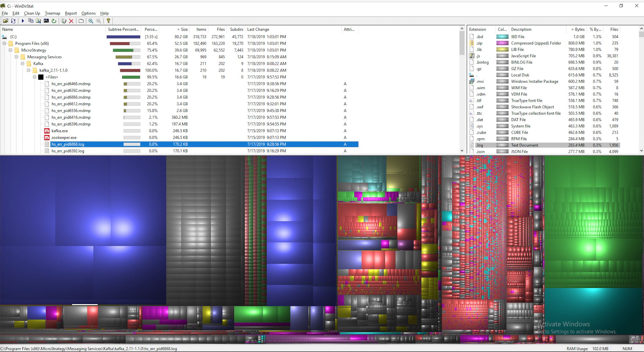The image size is (644, 352).
Task: Open a different drive with the Open icon
Action: [6, 21]
